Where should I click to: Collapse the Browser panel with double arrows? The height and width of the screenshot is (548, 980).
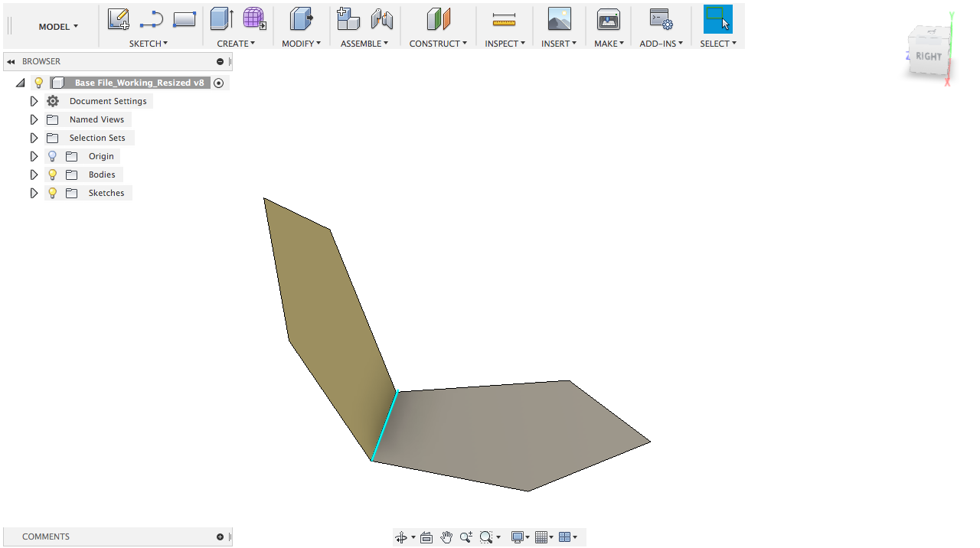pyautogui.click(x=11, y=62)
